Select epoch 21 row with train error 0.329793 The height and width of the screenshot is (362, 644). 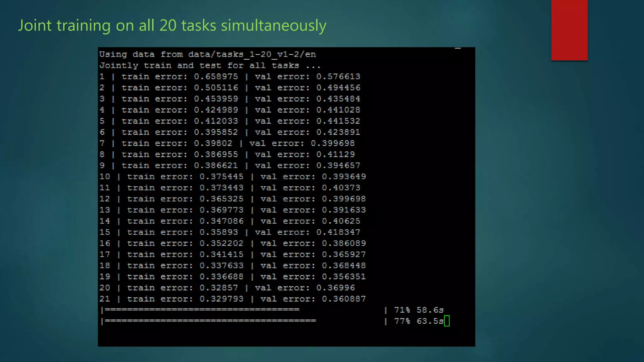point(233,299)
